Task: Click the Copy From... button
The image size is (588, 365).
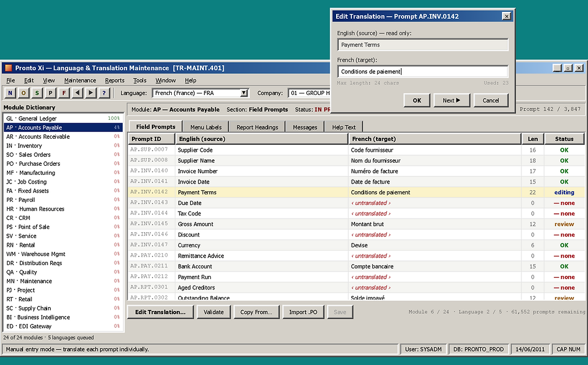Action: 256,312
